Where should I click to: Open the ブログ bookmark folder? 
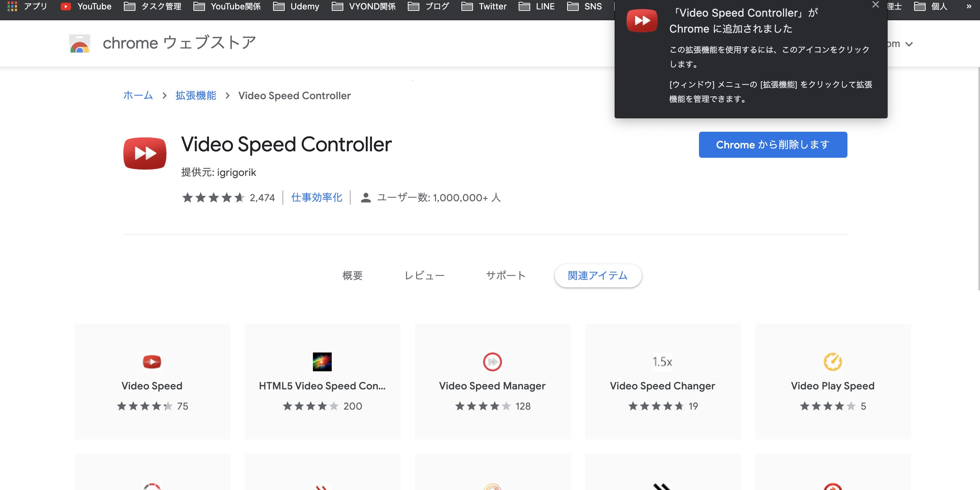coord(428,7)
